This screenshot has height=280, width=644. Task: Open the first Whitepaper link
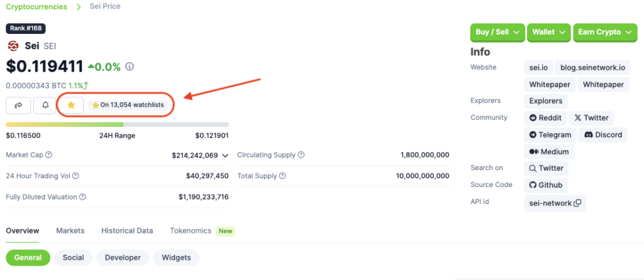coord(550,85)
